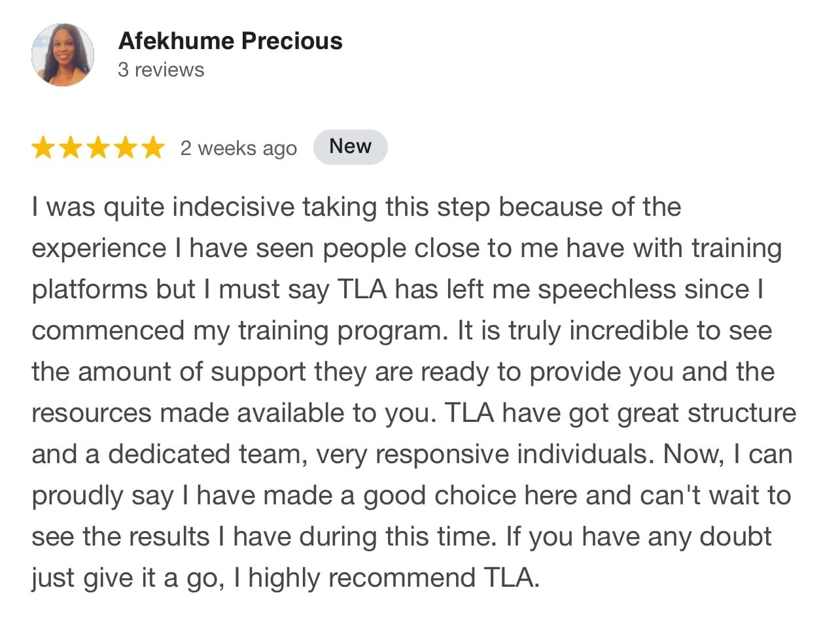Screen dimensions: 840x626
Task: Click the second gold star in rating
Action: pos(71,148)
